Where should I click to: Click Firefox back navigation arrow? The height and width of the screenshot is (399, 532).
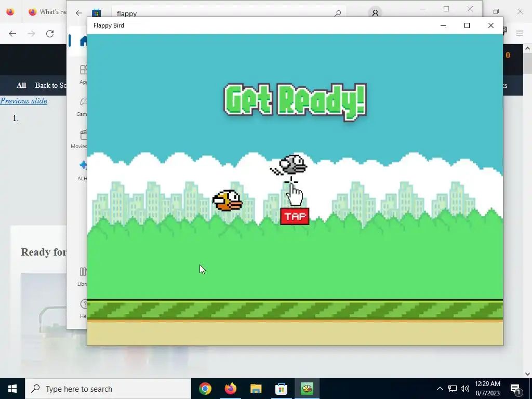(12, 34)
